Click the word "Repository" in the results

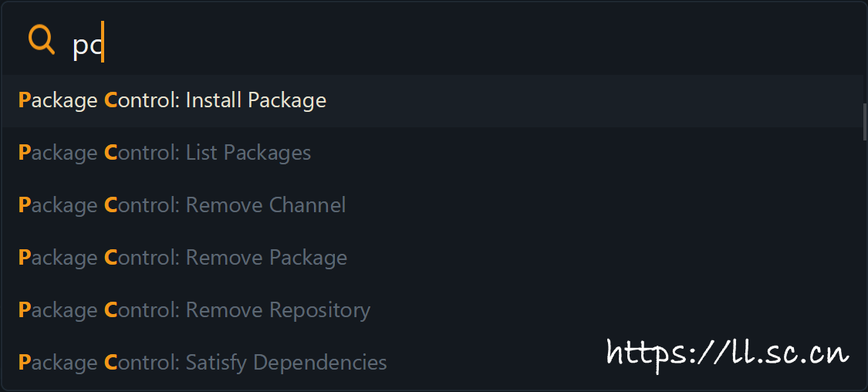click(319, 310)
